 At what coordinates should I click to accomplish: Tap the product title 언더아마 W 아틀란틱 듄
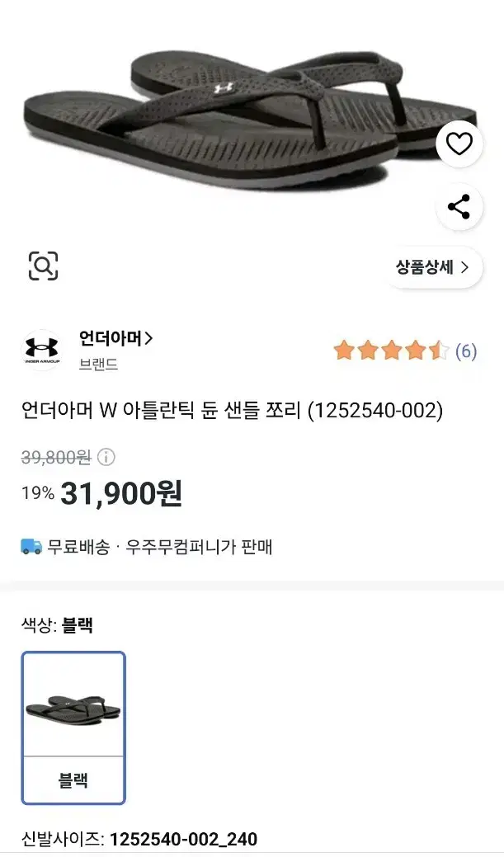232,410
